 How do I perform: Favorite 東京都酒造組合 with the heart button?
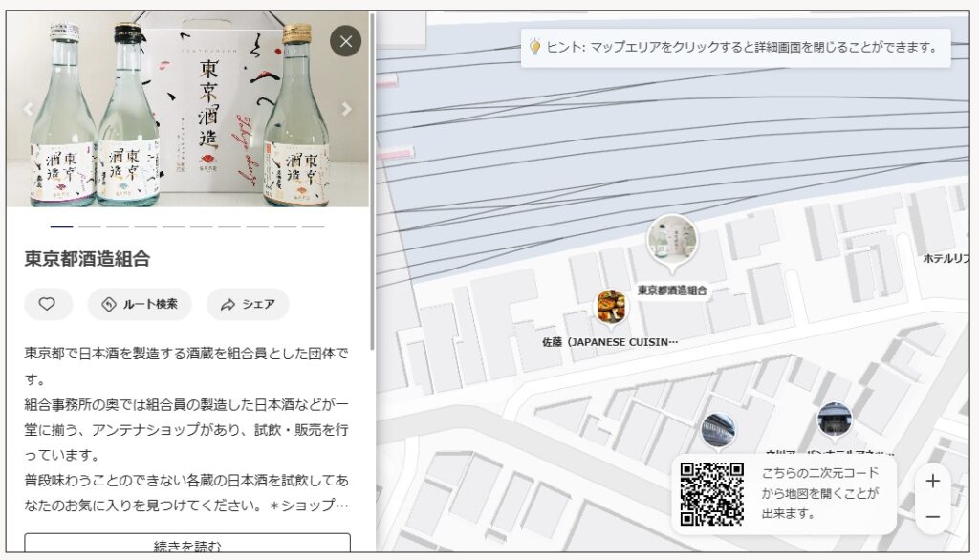pyautogui.click(x=48, y=304)
